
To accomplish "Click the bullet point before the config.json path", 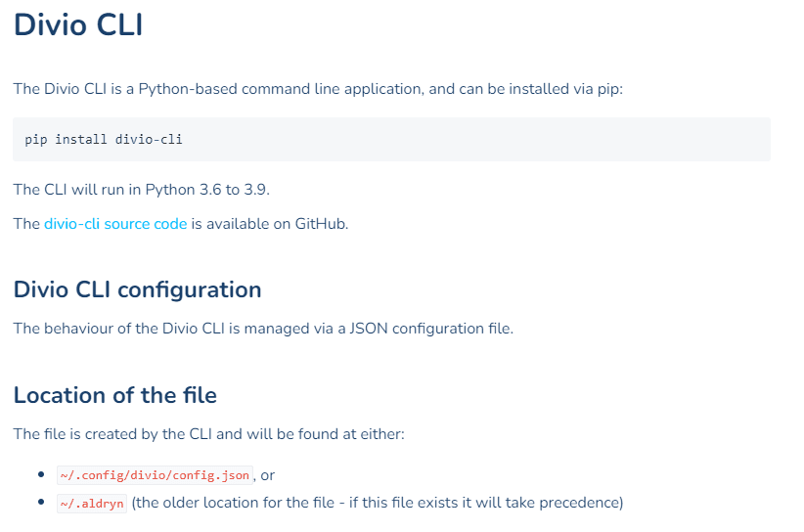I will [41, 475].
